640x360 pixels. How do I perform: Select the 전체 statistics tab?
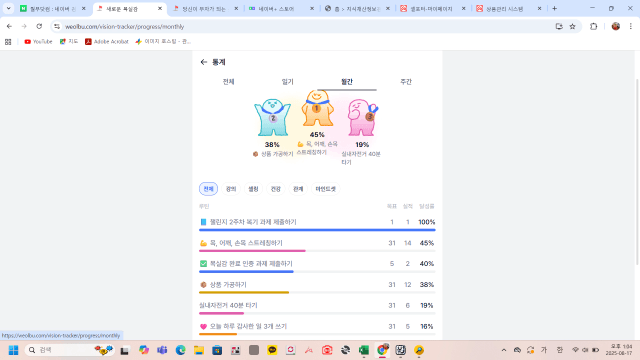(x=229, y=82)
